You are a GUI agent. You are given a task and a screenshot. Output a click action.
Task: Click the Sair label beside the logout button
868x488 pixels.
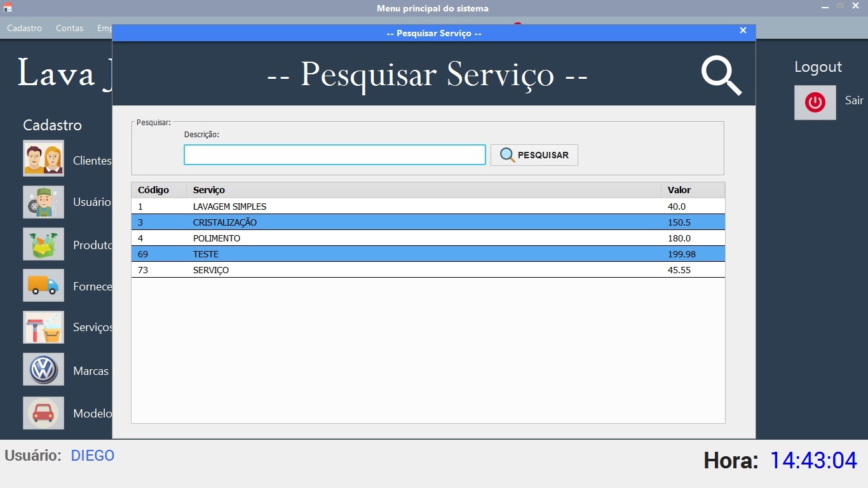[x=854, y=100]
